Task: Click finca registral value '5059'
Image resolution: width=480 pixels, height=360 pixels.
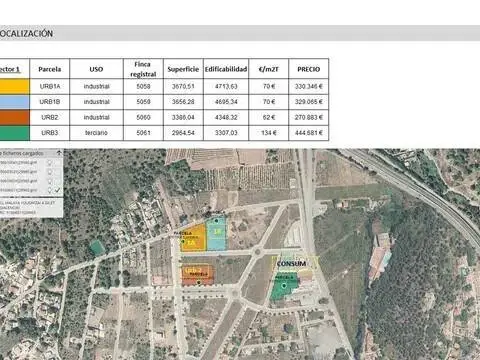Action: point(143,102)
